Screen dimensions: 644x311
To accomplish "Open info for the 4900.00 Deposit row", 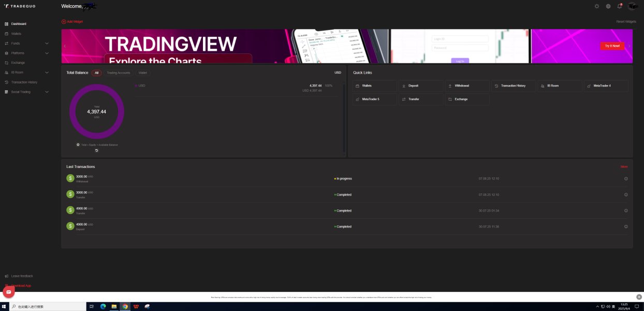I will (626, 227).
